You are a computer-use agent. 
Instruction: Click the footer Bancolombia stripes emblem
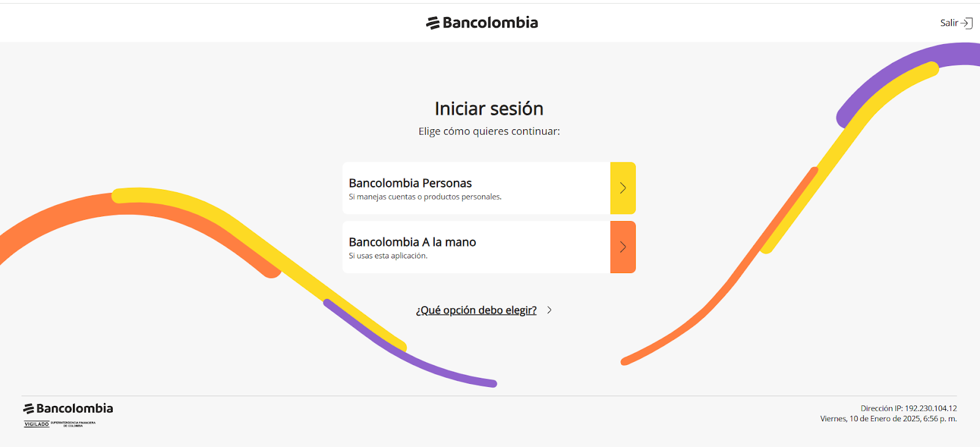(28, 408)
